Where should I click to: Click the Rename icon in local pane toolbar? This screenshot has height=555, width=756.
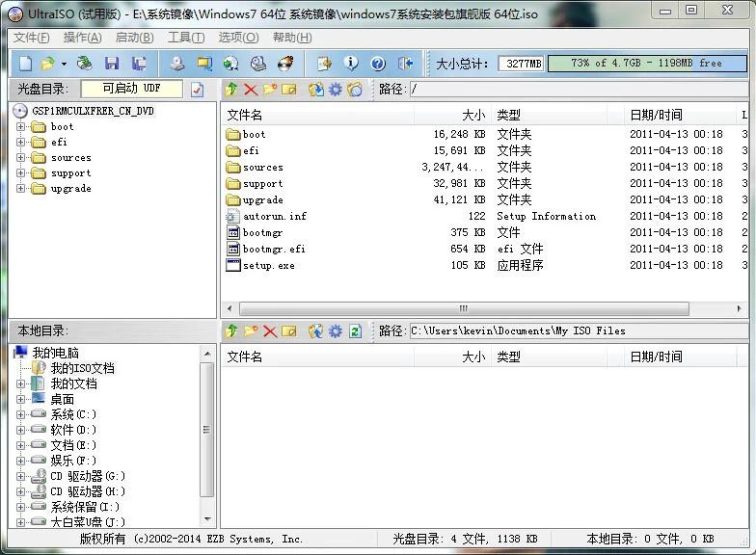click(x=289, y=331)
